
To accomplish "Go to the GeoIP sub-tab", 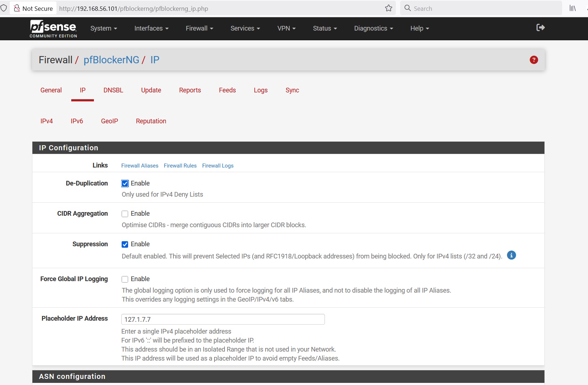I will click(109, 121).
